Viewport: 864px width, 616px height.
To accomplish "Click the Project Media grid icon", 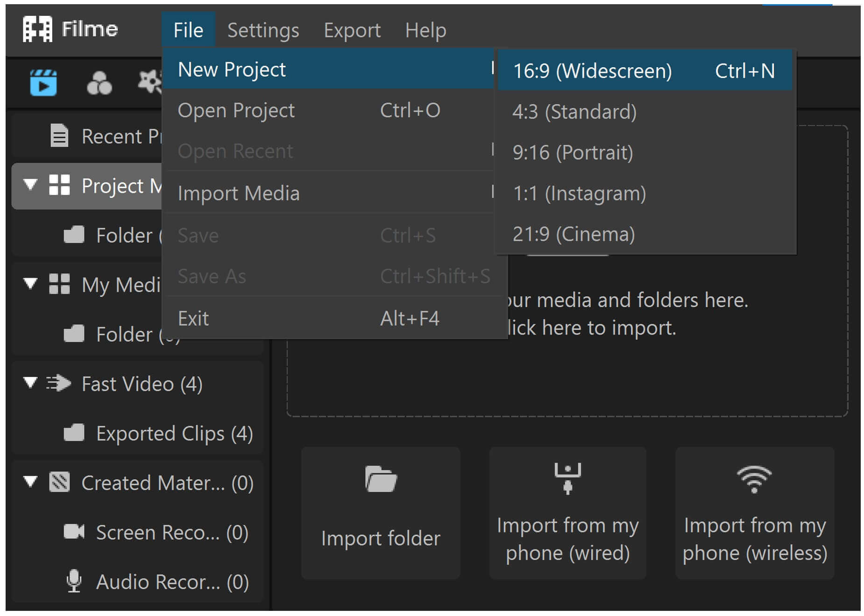I will pyautogui.click(x=59, y=185).
